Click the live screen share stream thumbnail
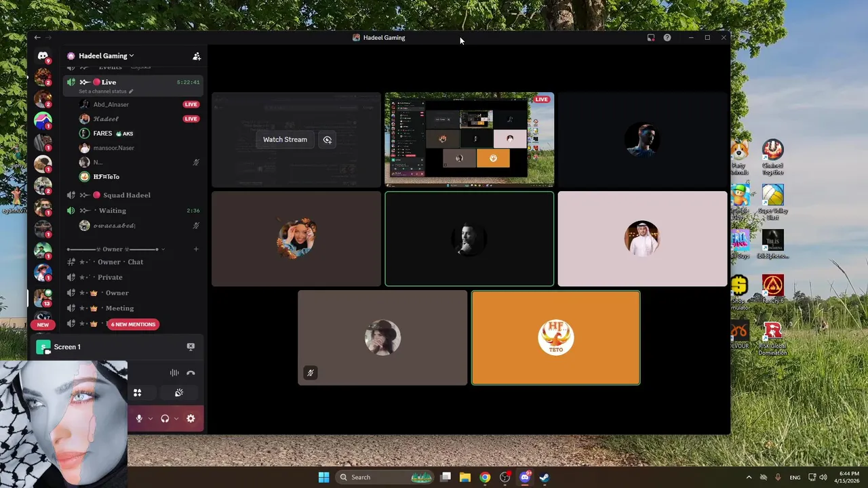The height and width of the screenshot is (488, 868). [469, 140]
